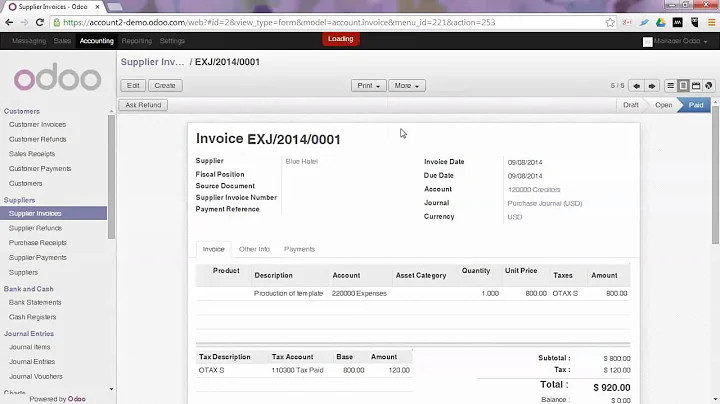Screen dimensions: 720x404
Task: Open Customer Invoices in sidebar
Action: [x=38, y=124]
